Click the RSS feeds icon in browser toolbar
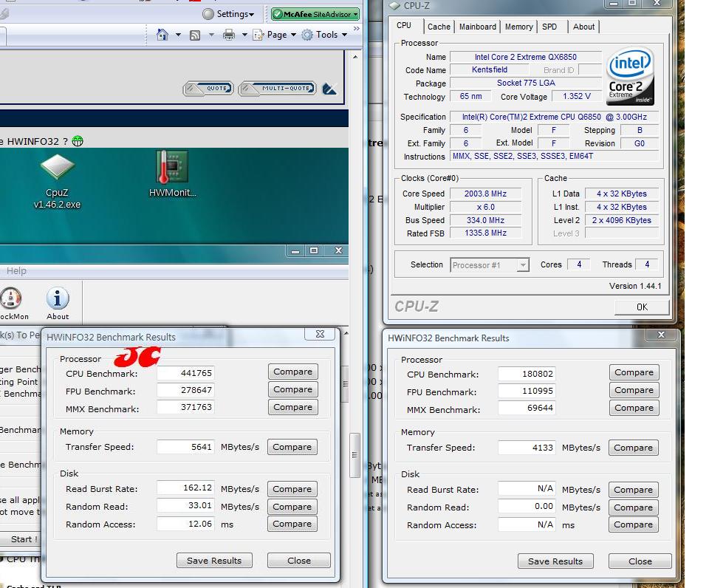Image resolution: width=709 pixels, height=588 pixels. (x=195, y=35)
